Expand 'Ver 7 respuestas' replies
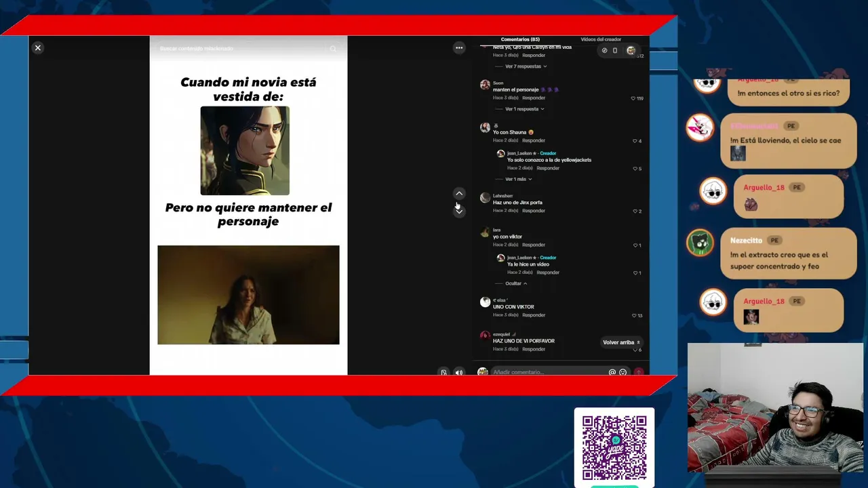868x488 pixels. [526, 66]
